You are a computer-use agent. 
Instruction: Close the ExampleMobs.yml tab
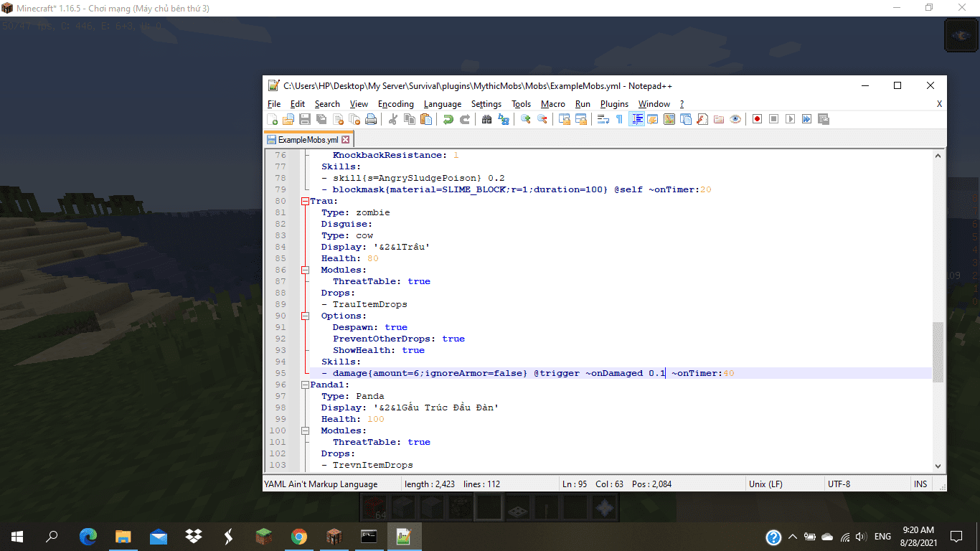[x=346, y=140]
